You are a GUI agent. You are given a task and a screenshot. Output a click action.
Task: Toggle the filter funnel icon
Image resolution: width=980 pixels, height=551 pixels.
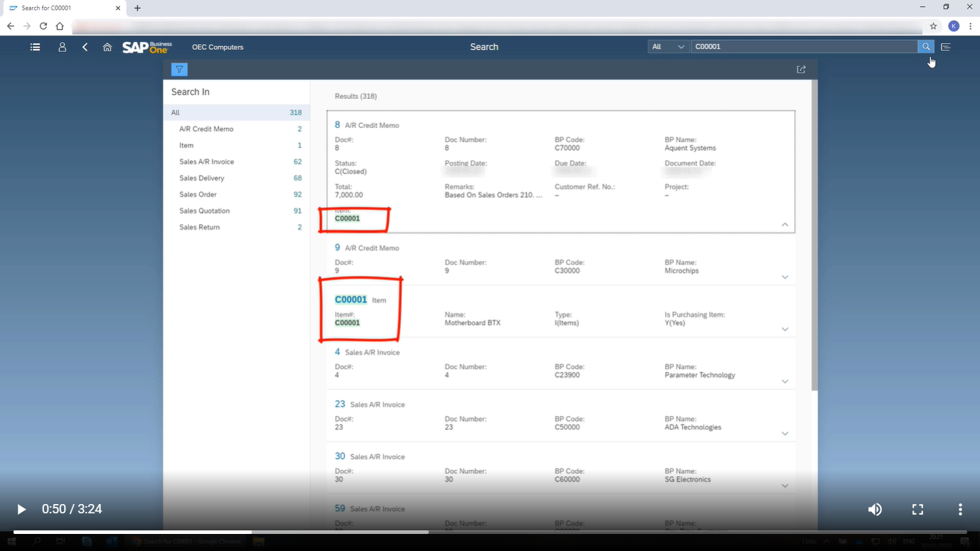179,70
